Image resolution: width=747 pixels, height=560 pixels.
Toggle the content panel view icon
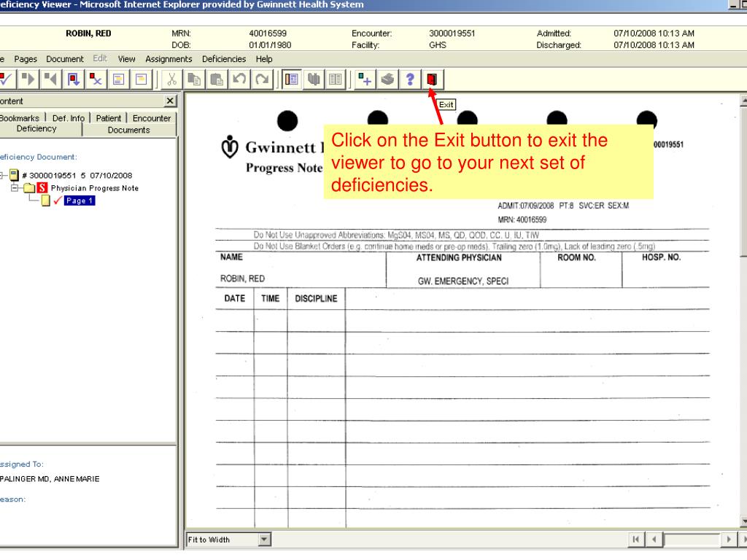(291, 79)
